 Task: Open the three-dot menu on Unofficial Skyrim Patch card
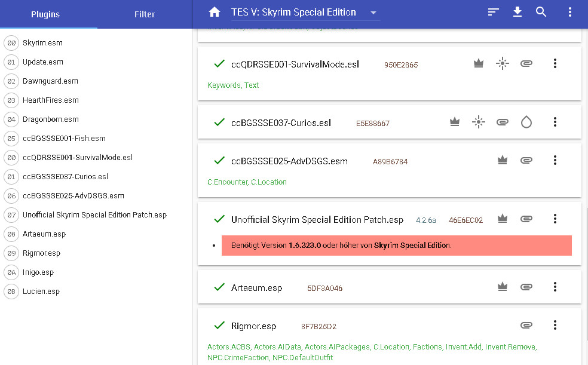pos(555,219)
